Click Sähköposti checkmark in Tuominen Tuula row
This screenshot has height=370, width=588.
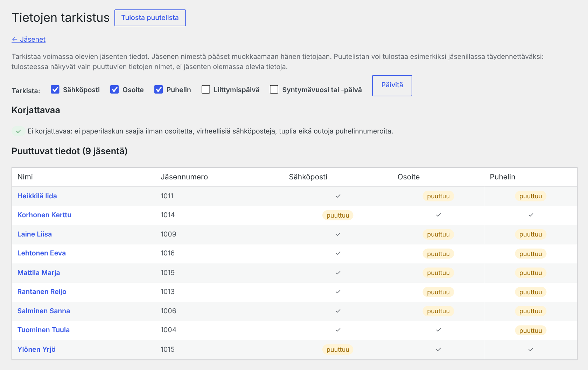(x=338, y=330)
